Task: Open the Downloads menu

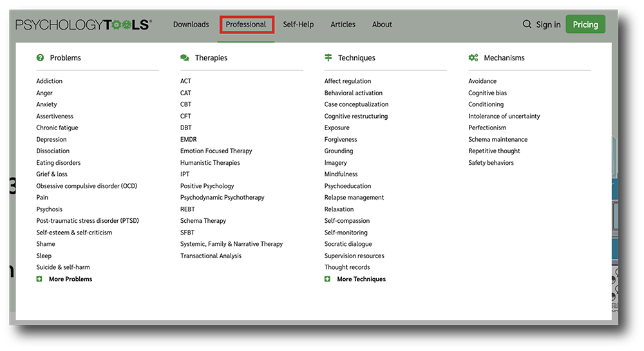Action: [191, 24]
